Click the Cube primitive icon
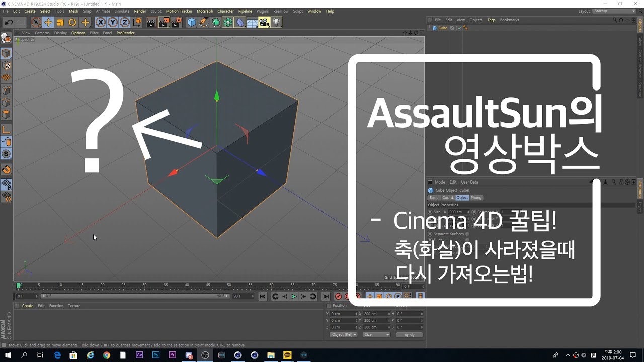Image resolution: width=644 pixels, height=362 pixels. tap(191, 22)
